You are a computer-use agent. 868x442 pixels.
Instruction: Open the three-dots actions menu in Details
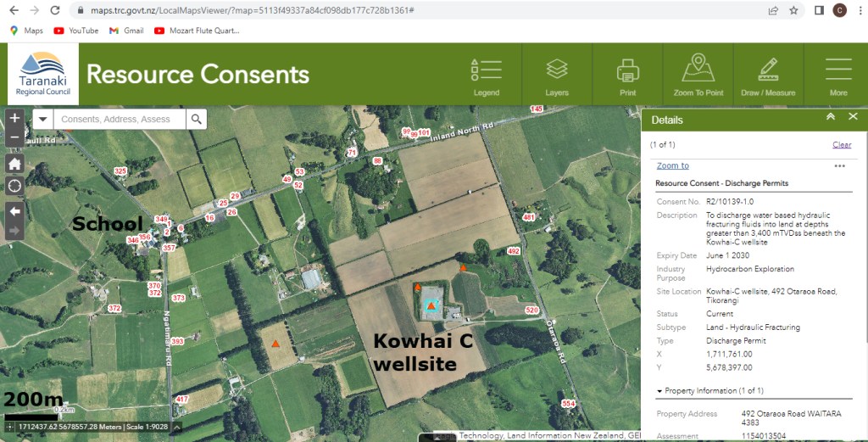pyautogui.click(x=839, y=166)
